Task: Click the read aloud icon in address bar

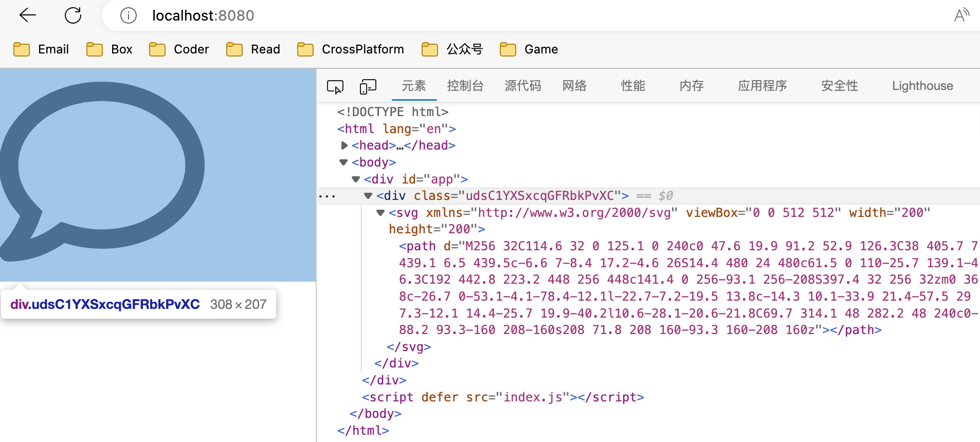Action: pyautogui.click(x=961, y=15)
